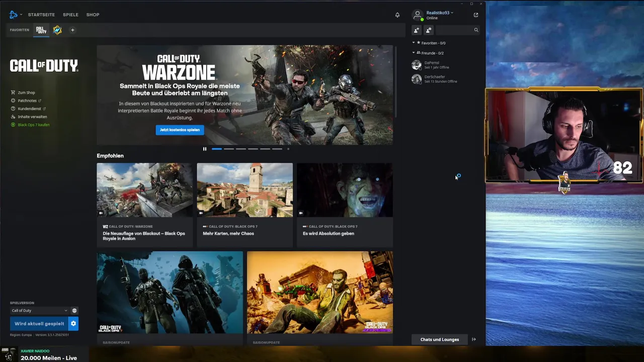
Task: Click the add friend icon
Action: tap(417, 30)
